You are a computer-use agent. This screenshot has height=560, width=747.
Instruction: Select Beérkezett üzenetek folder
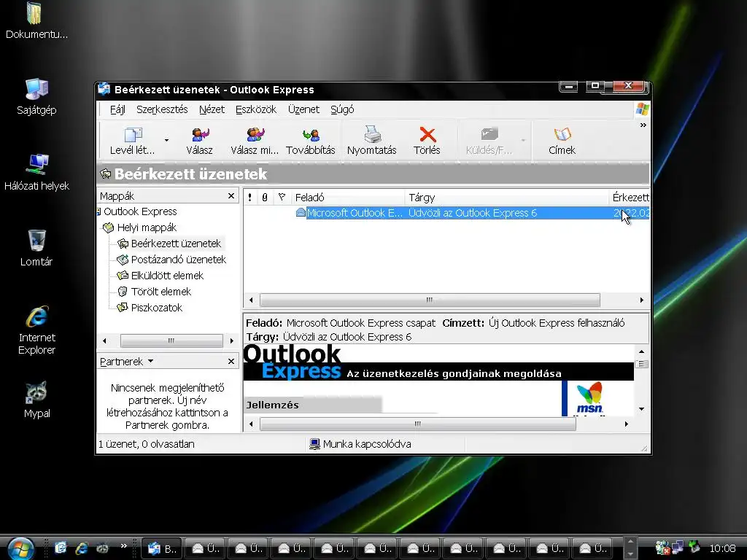[176, 244]
